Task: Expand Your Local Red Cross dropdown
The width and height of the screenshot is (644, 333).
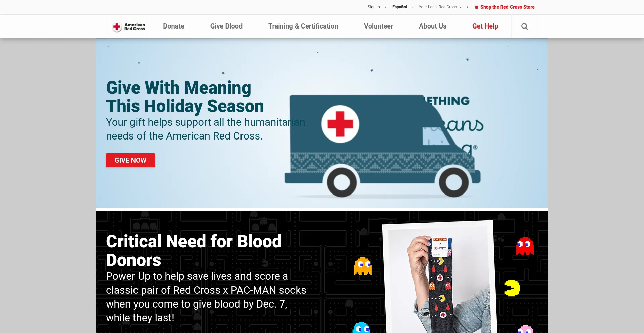Action: [x=440, y=7]
